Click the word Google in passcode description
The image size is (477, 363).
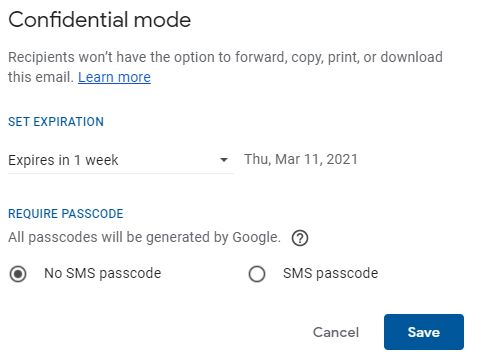(255, 238)
